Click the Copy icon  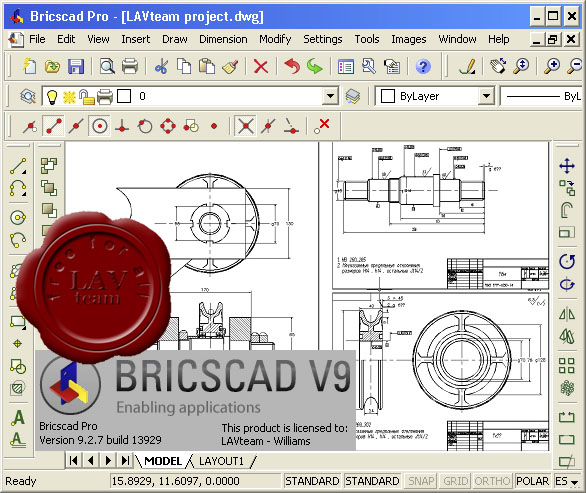(x=183, y=67)
